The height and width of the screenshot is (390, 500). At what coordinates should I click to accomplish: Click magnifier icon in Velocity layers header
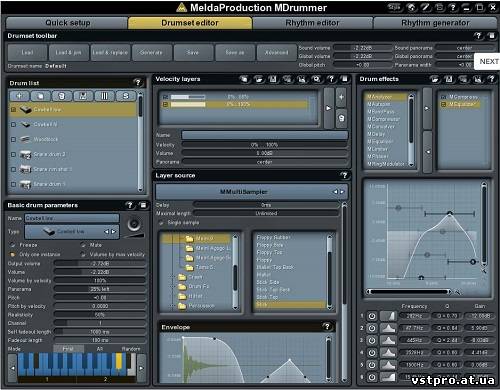[316, 79]
